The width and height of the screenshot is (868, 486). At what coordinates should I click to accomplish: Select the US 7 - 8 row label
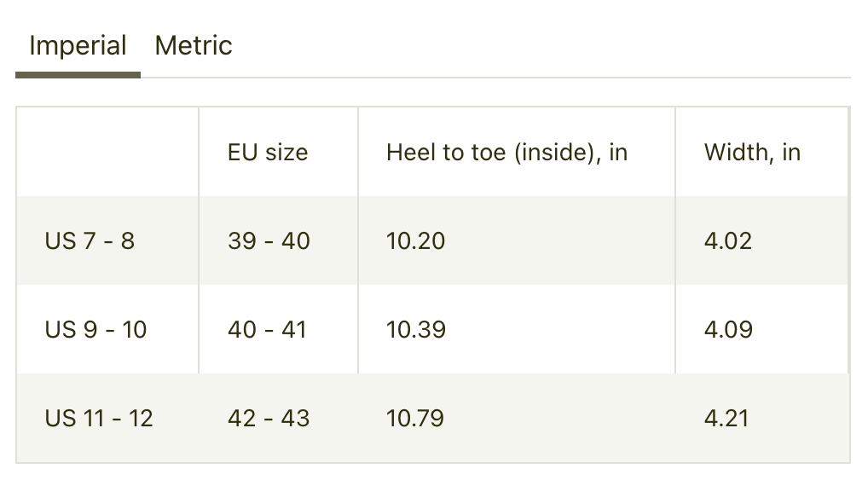click(90, 241)
